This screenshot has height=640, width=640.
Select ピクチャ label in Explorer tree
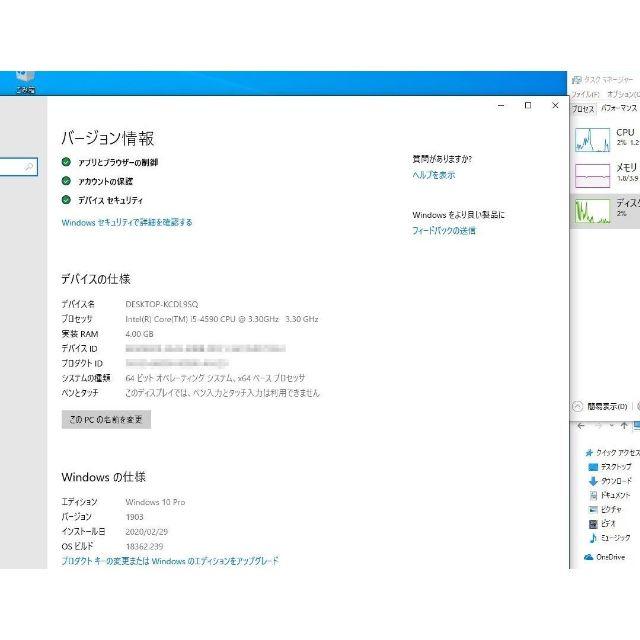[x=611, y=509]
